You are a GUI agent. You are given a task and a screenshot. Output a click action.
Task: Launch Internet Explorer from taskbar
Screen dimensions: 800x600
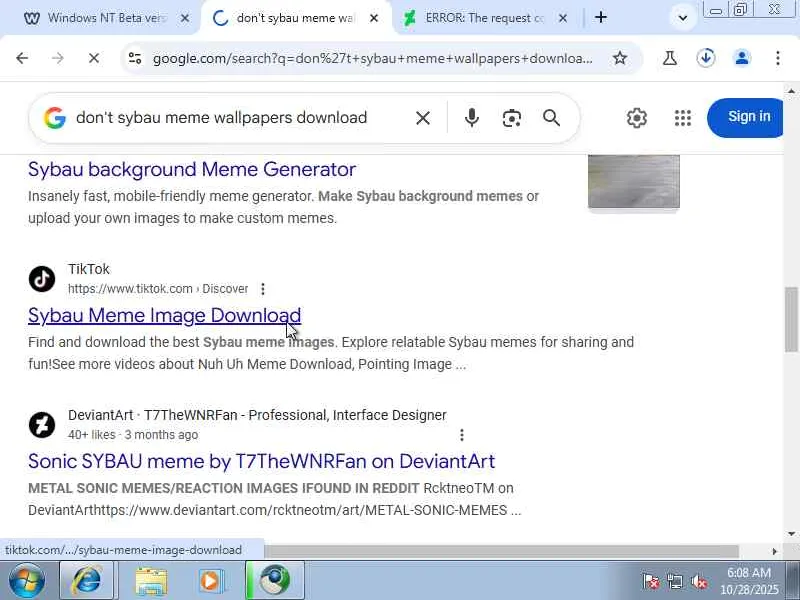pyautogui.click(x=86, y=580)
